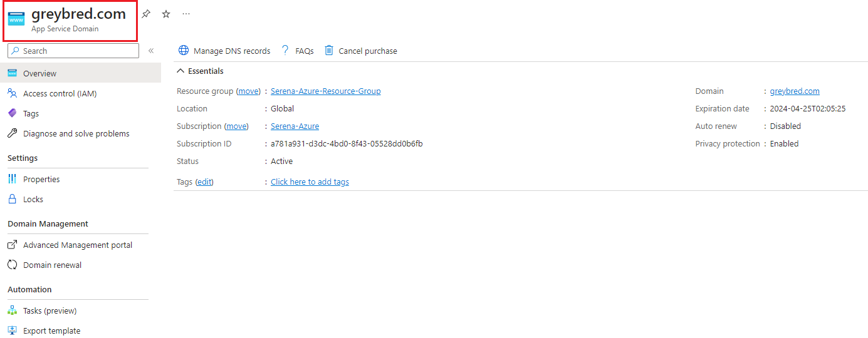Click the Privacy protection 'Enabled' value
Viewport: 868px width, 338px height.
coord(784,143)
